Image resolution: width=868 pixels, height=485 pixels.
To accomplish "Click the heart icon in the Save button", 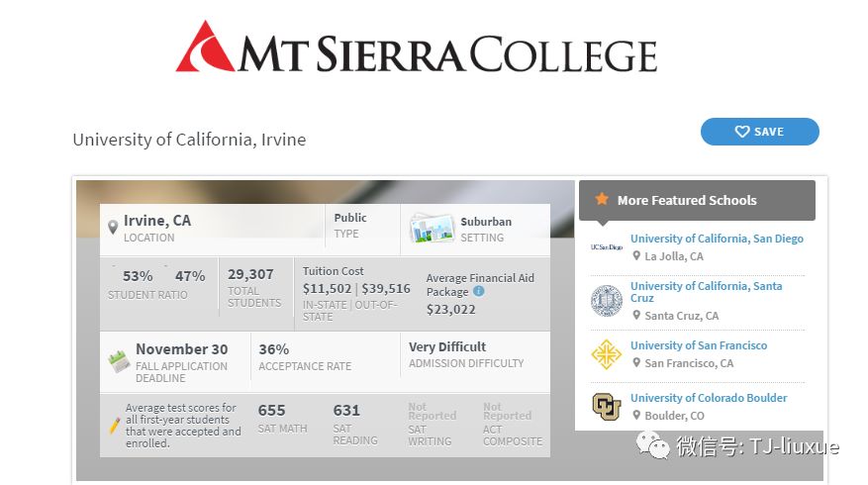I will [741, 132].
